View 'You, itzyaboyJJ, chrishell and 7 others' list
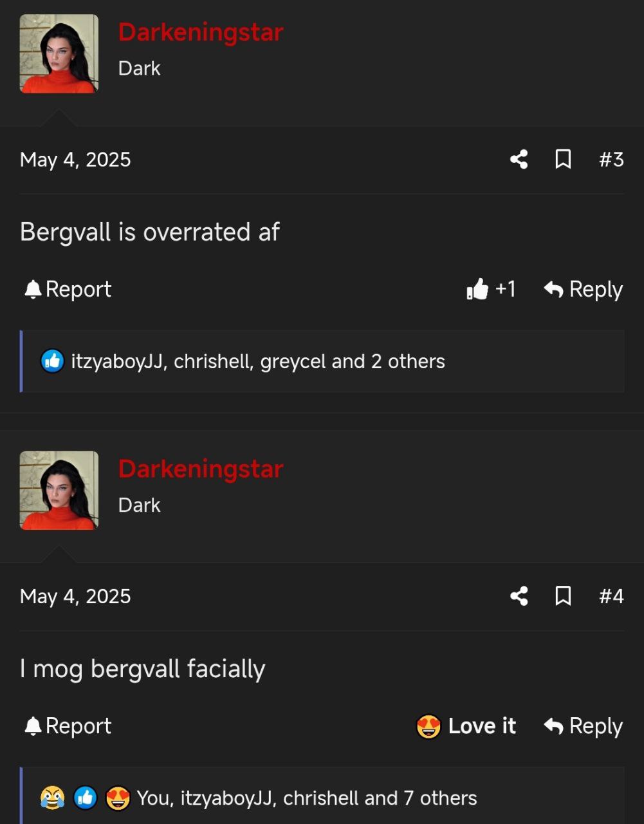644x824 pixels. (x=307, y=798)
